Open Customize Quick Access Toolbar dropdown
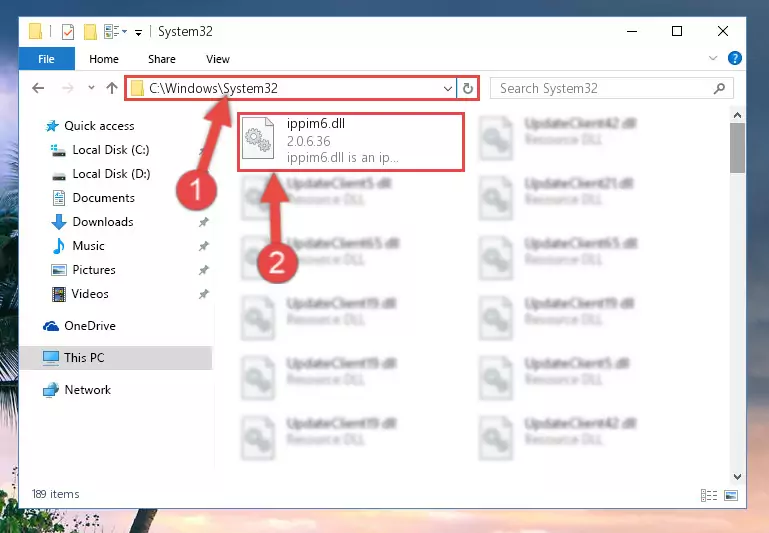769x533 pixels. 138,32
